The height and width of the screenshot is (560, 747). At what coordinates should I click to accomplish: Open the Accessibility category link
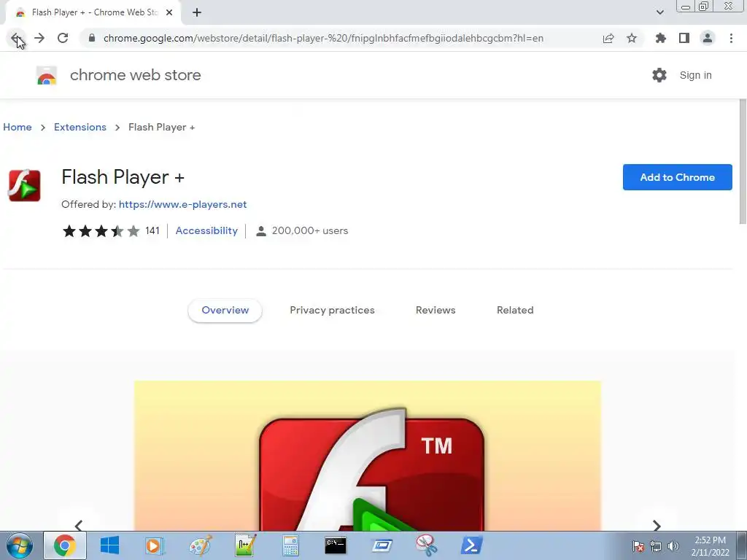206,230
